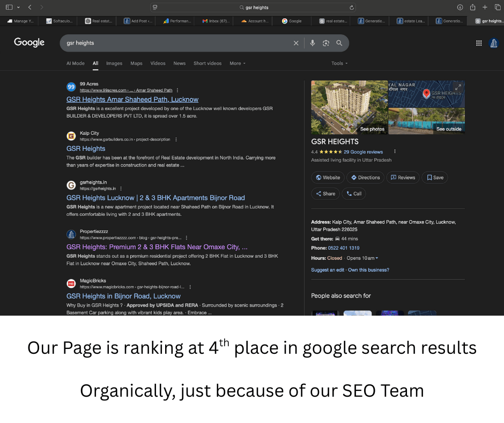Click the reader/page settings icon in address bar

[x=155, y=8]
